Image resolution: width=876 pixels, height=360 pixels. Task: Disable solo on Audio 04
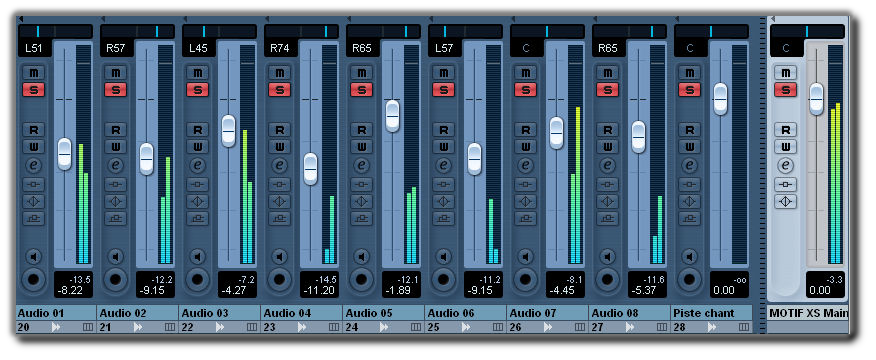click(279, 89)
